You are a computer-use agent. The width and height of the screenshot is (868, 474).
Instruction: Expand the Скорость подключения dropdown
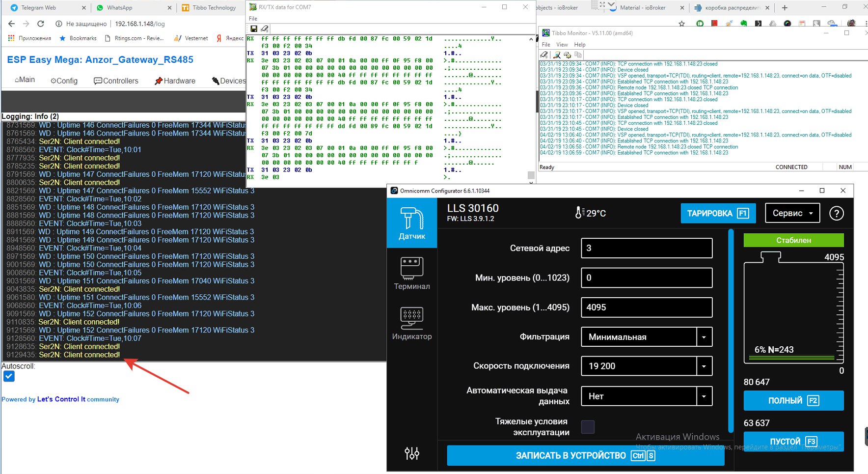(704, 366)
